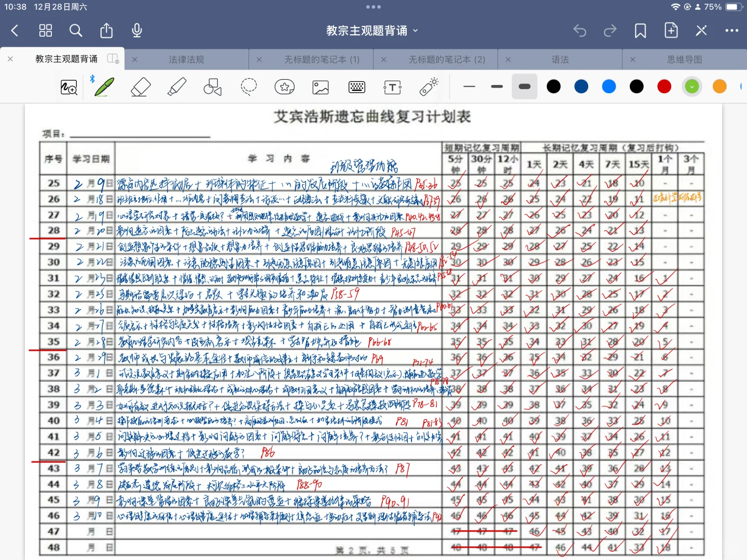Undo the last stroke
Viewport: 747px width, 560px height.
click(x=579, y=31)
